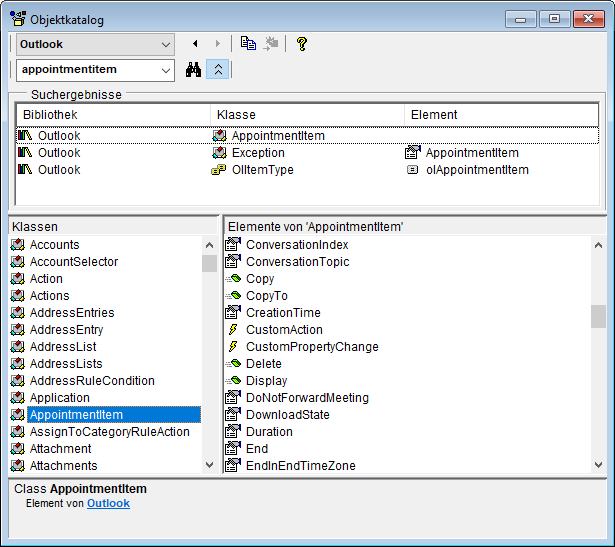Click the copy to clipboard icon
Viewport: 615px width, 547px height.
pyautogui.click(x=248, y=44)
